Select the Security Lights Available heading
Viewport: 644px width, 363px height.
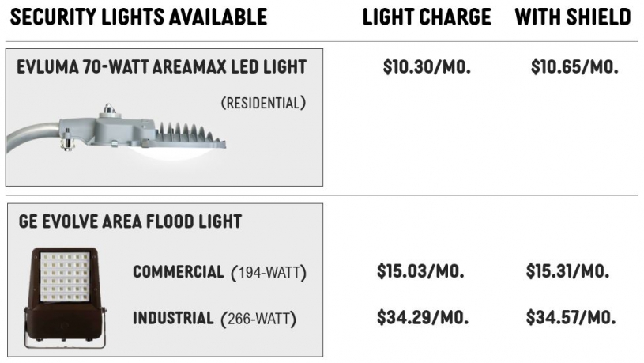pyautogui.click(x=138, y=17)
